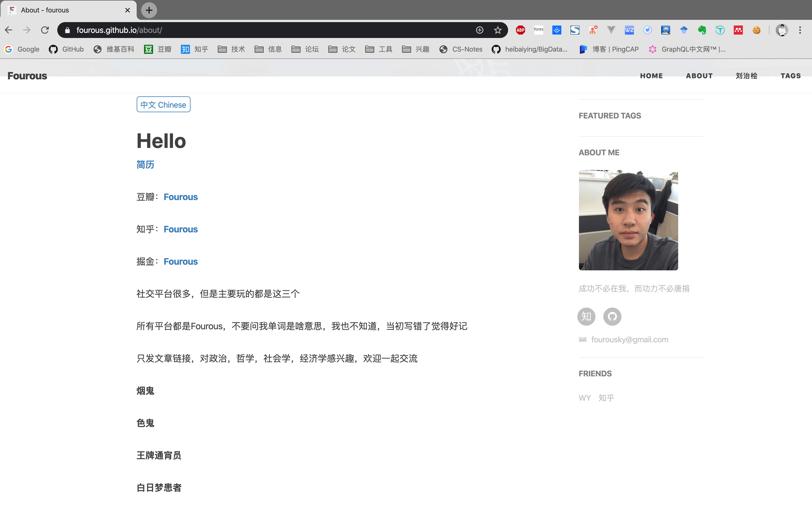The width and height of the screenshot is (812, 505).
Task: Bookmark this page with the star icon
Action: (498, 30)
